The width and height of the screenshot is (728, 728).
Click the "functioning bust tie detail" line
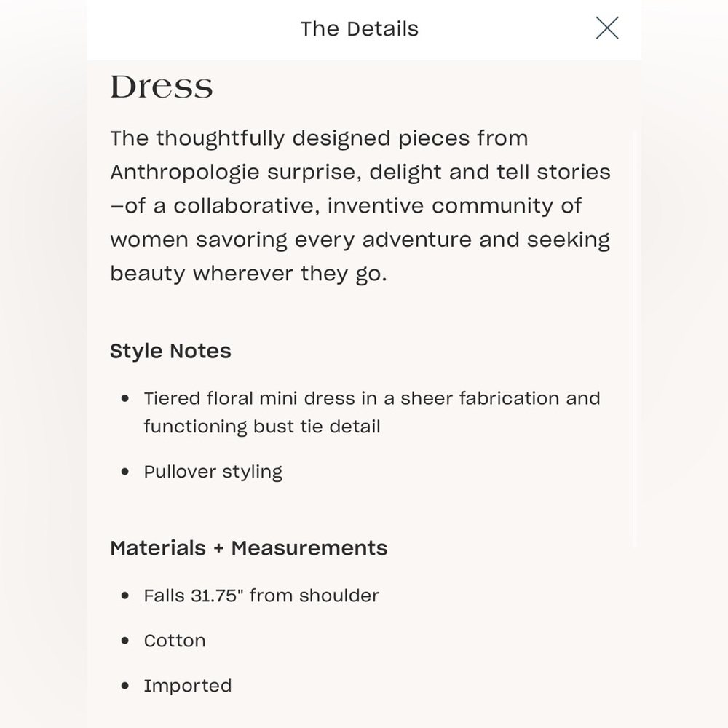[261, 426]
